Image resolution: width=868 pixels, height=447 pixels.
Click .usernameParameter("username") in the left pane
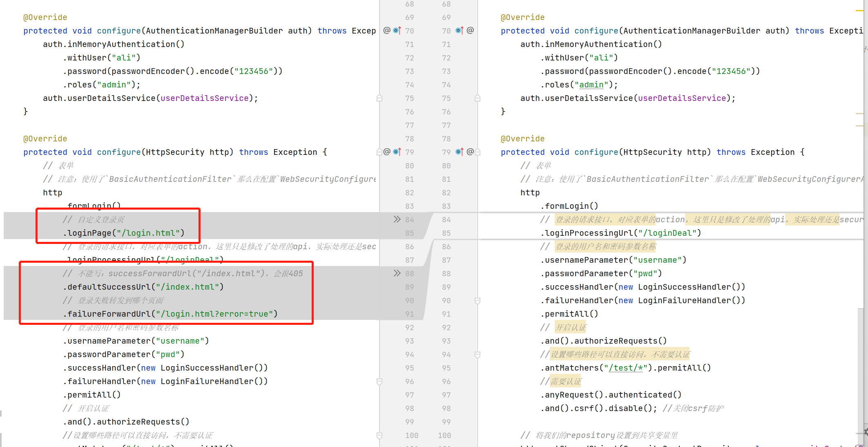click(x=136, y=341)
